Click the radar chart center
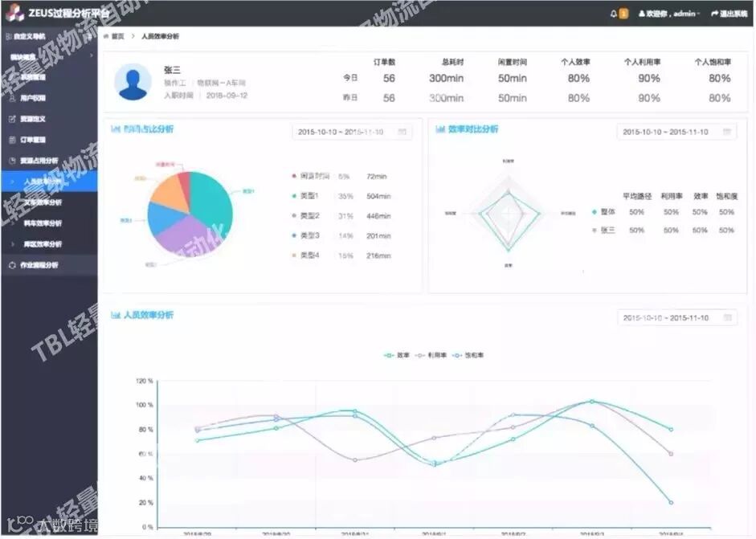The width and height of the screenshot is (756, 539). (509, 213)
